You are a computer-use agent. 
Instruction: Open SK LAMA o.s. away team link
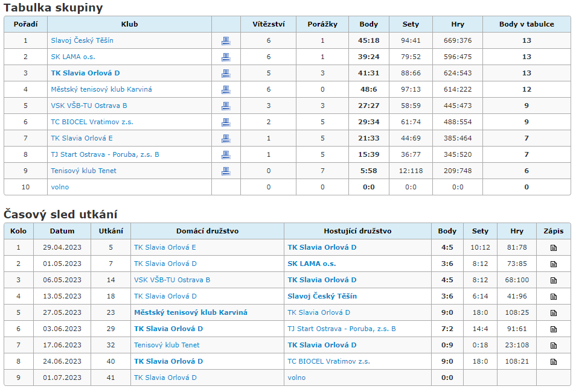pyautogui.click(x=312, y=264)
